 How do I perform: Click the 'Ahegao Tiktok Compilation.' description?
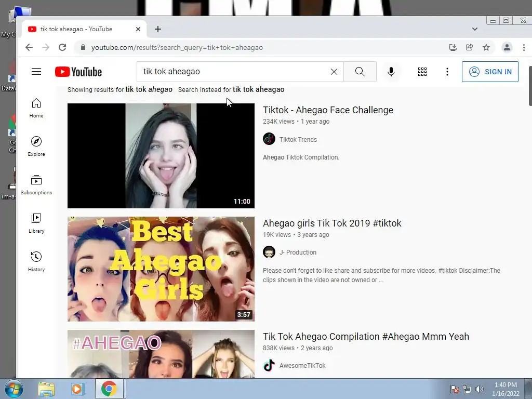coord(301,157)
